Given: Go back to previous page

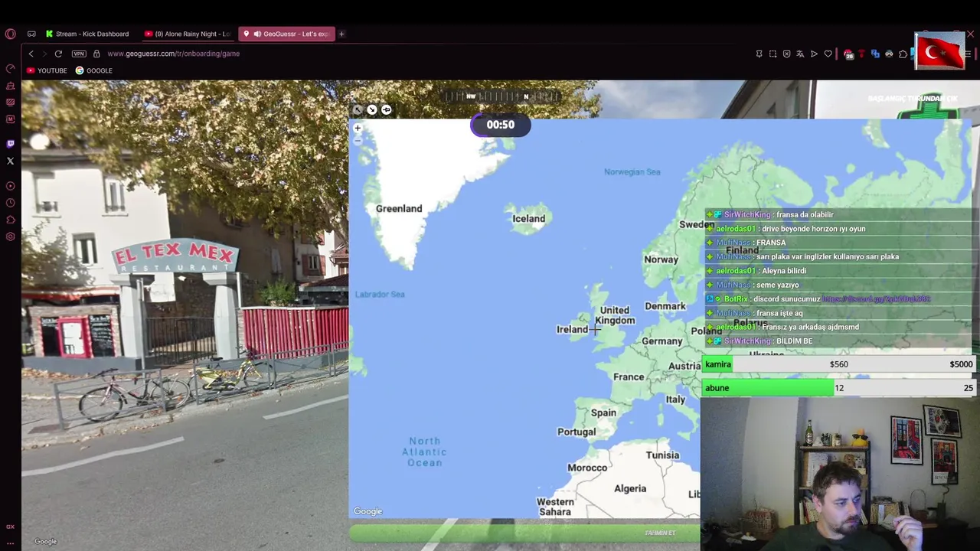Looking at the screenshot, I should [x=31, y=54].
